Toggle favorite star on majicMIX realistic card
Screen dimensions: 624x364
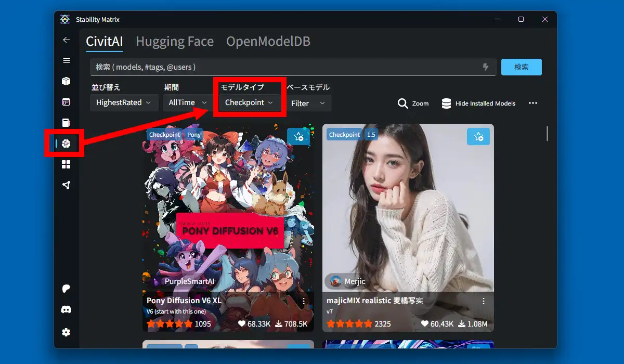(478, 136)
